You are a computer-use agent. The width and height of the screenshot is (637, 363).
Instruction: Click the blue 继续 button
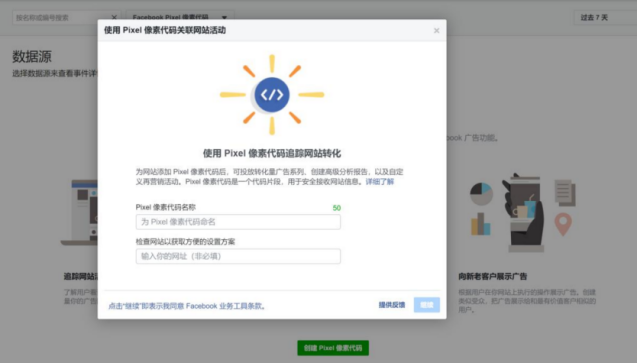[427, 305]
